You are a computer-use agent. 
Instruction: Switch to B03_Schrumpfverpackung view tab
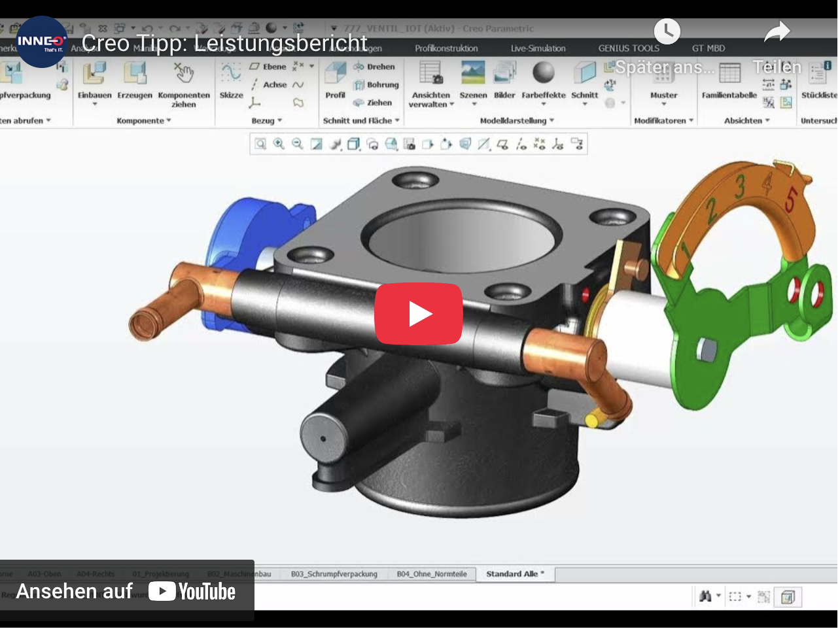(x=334, y=574)
